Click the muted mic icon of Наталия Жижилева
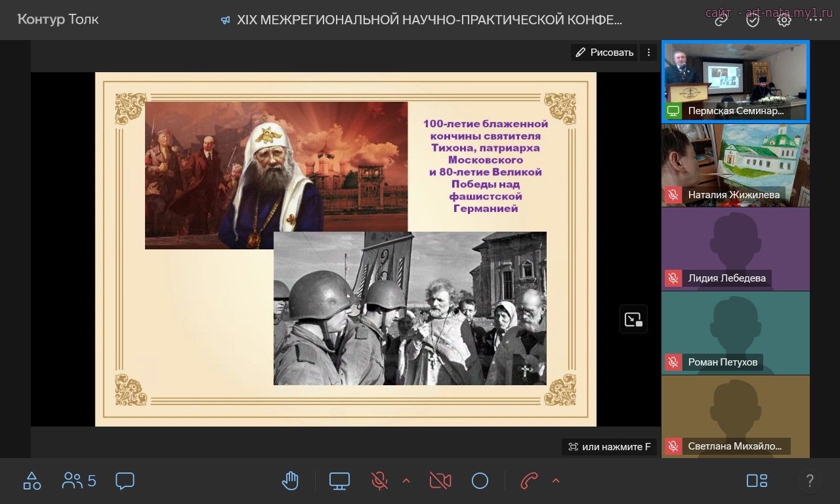 (673, 195)
